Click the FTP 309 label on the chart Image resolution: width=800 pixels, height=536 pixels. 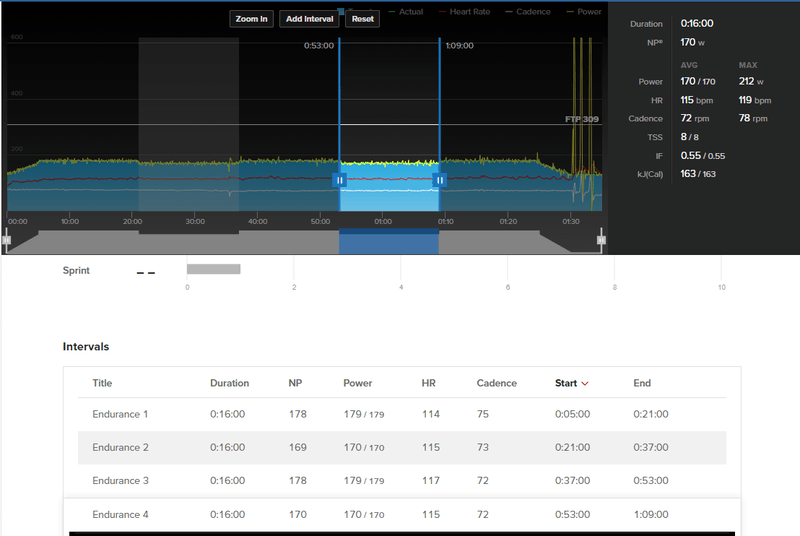tap(582, 119)
